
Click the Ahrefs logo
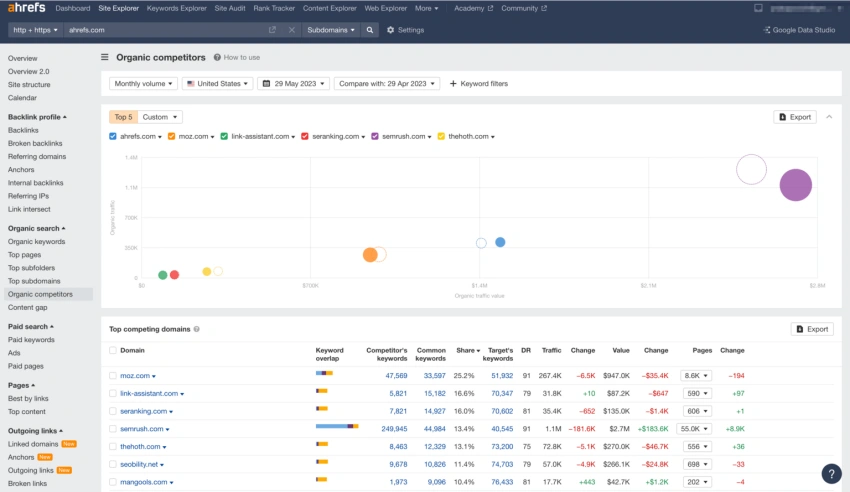(27, 8)
